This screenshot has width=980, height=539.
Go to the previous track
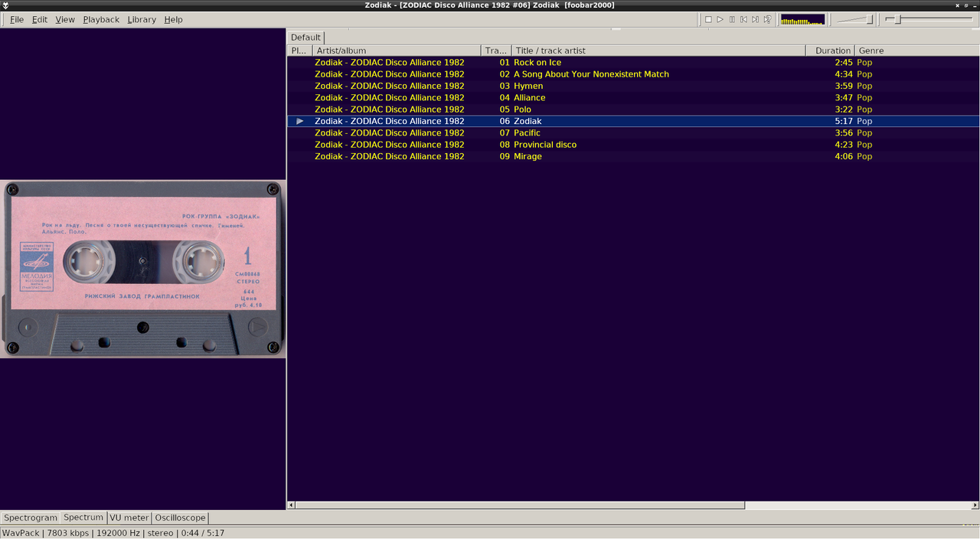(x=743, y=19)
